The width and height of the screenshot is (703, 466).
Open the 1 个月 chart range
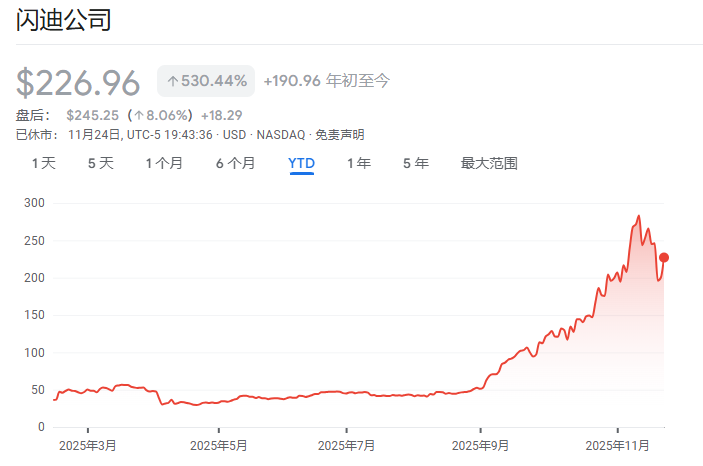[164, 163]
